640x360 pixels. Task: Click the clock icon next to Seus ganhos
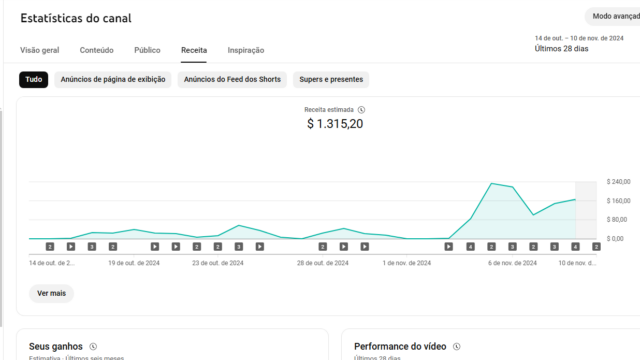tap(93, 347)
